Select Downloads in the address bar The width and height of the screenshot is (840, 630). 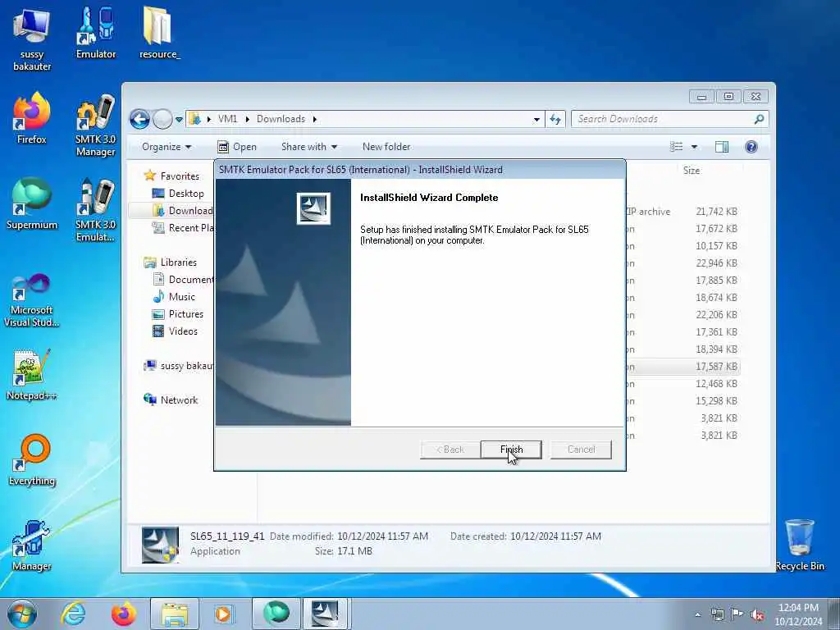(281, 119)
